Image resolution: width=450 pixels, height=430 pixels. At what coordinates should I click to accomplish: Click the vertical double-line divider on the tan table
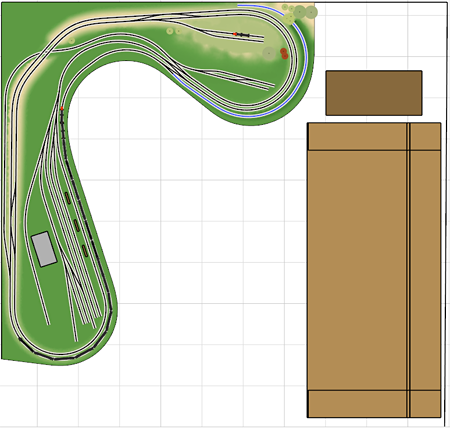pyautogui.click(x=408, y=270)
